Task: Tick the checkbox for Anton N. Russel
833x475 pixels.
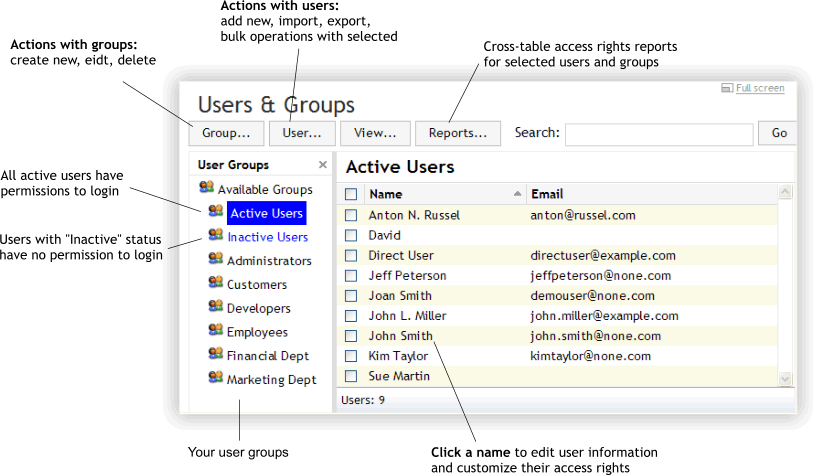Action: click(x=351, y=215)
